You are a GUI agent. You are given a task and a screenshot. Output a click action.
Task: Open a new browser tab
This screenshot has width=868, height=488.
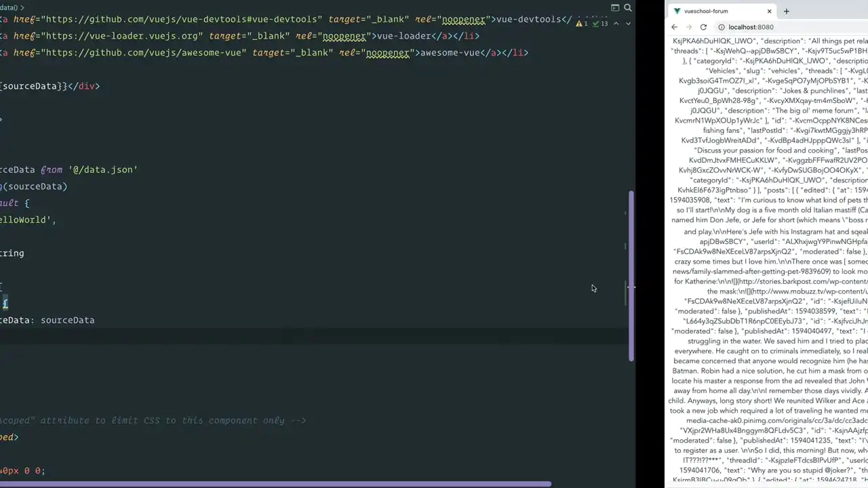pos(787,12)
